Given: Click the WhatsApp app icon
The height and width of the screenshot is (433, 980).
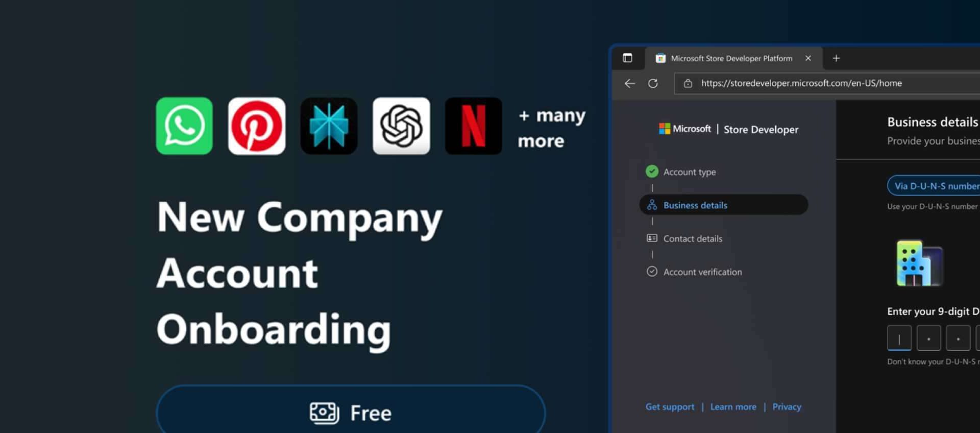Looking at the screenshot, I should pos(184,126).
